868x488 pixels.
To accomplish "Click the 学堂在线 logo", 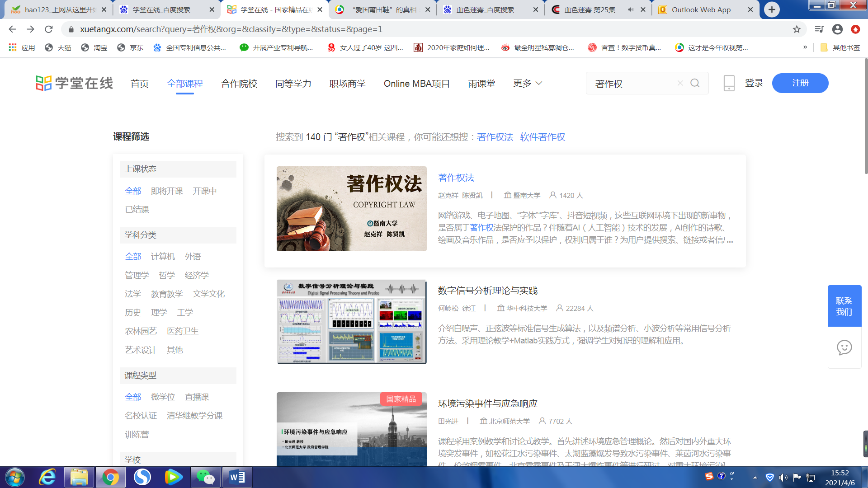I will [75, 83].
